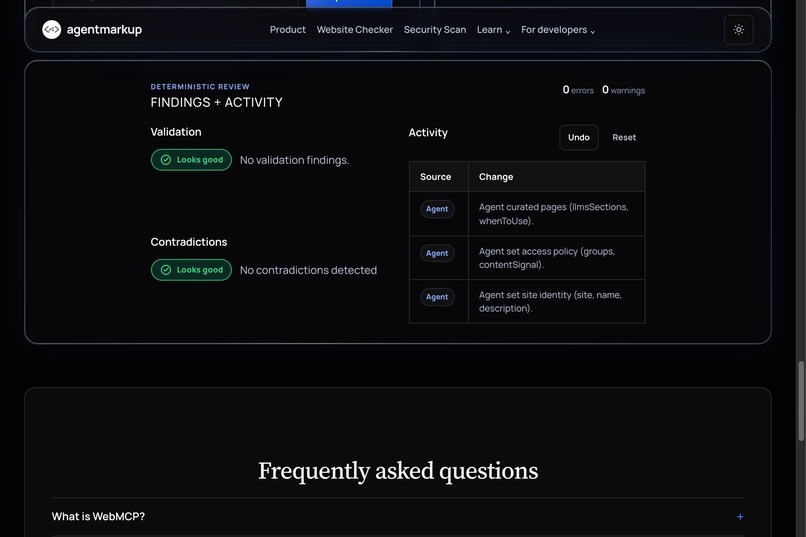806x537 pixels.
Task: Click the Validation section heading
Action: tap(176, 132)
